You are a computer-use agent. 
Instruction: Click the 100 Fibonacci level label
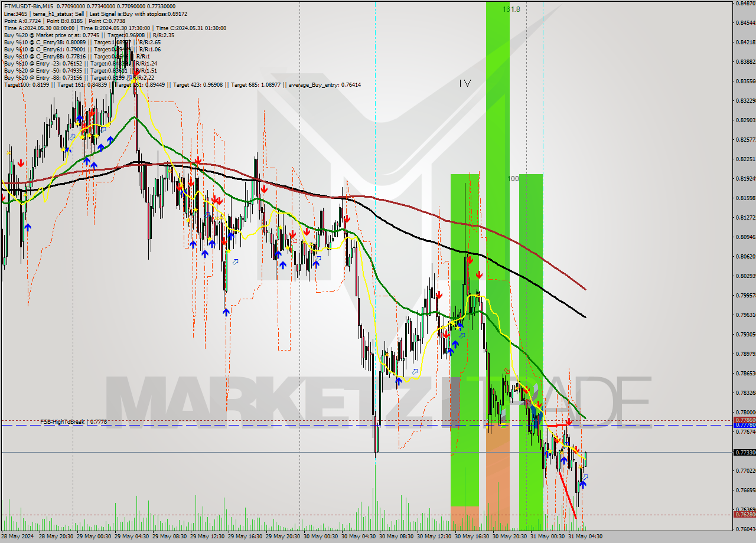(x=513, y=178)
